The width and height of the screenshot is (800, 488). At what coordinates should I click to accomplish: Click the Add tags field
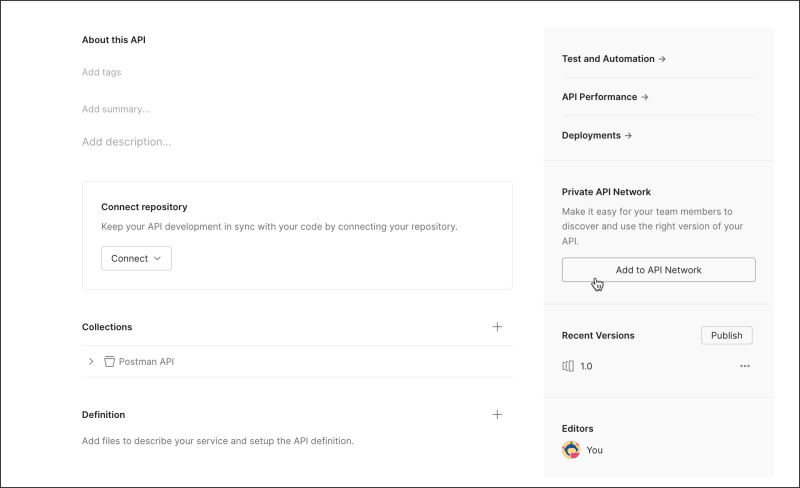pyautogui.click(x=102, y=72)
